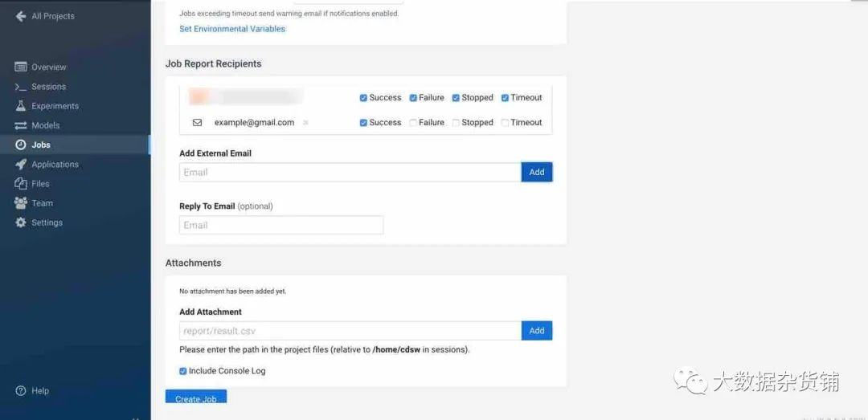Click the Models arrows icon

20,125
